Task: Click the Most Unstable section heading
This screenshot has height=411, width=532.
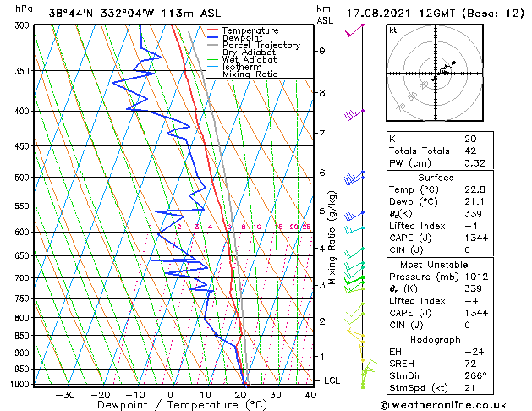Action: click(434, 265)
